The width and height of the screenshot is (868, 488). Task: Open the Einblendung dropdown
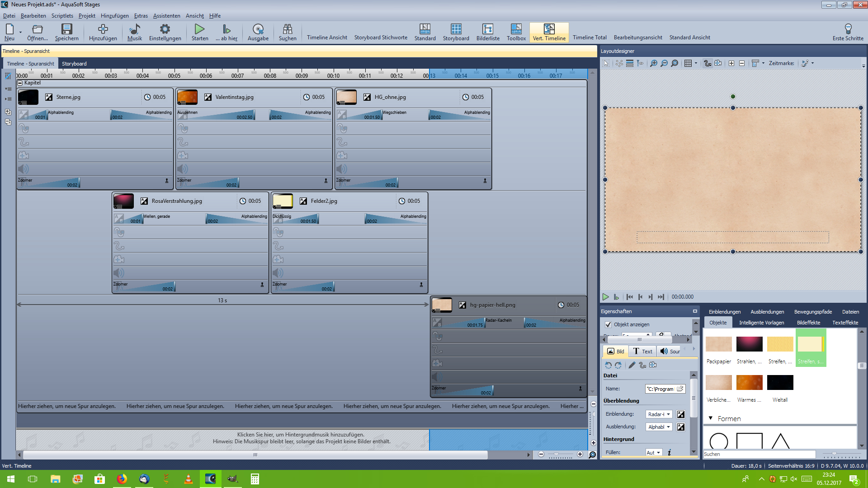[659, 414]
